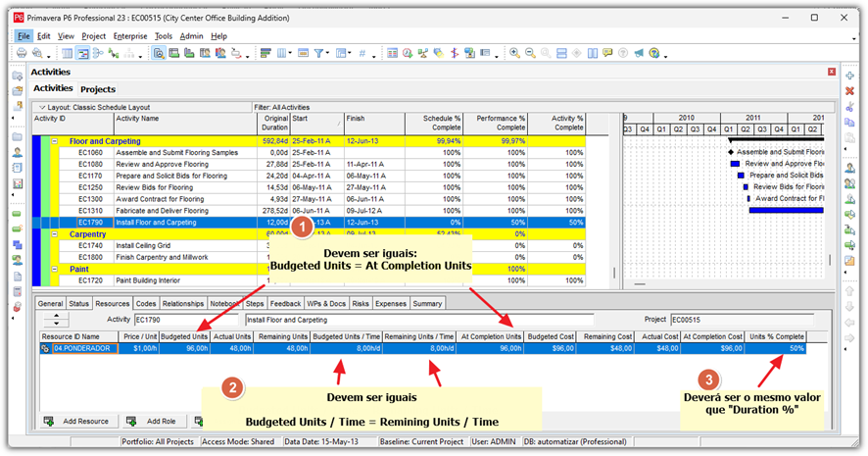868x456 pixels.
Task: Open the Codes details tab
Action: 146,304
